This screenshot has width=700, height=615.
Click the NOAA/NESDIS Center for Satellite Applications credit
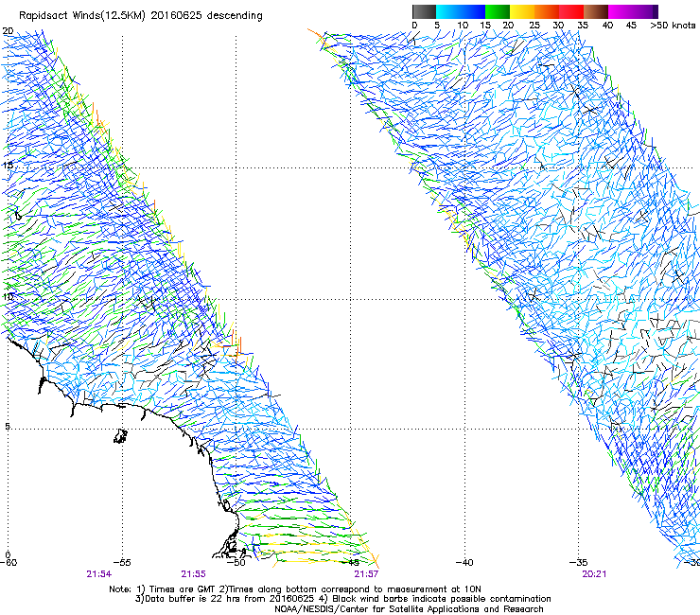409,609
